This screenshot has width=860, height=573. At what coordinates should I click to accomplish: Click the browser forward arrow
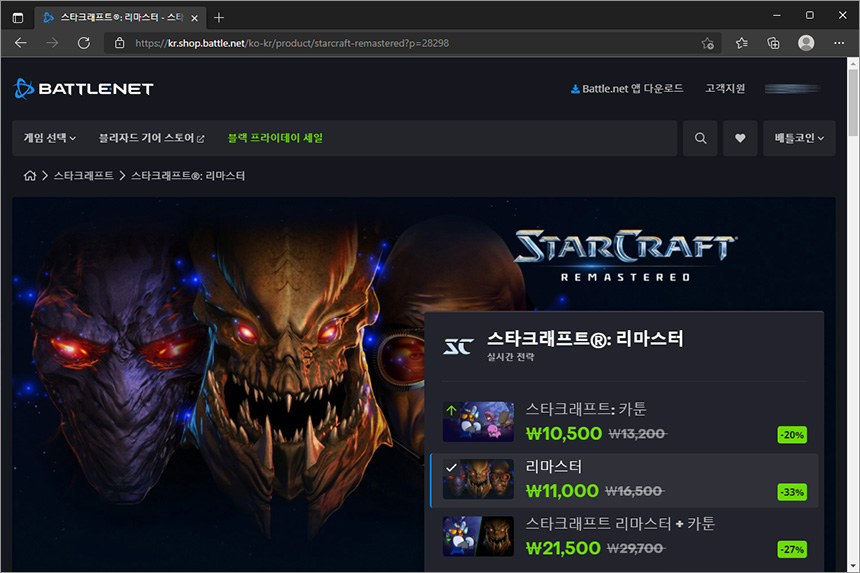(52, 43)
